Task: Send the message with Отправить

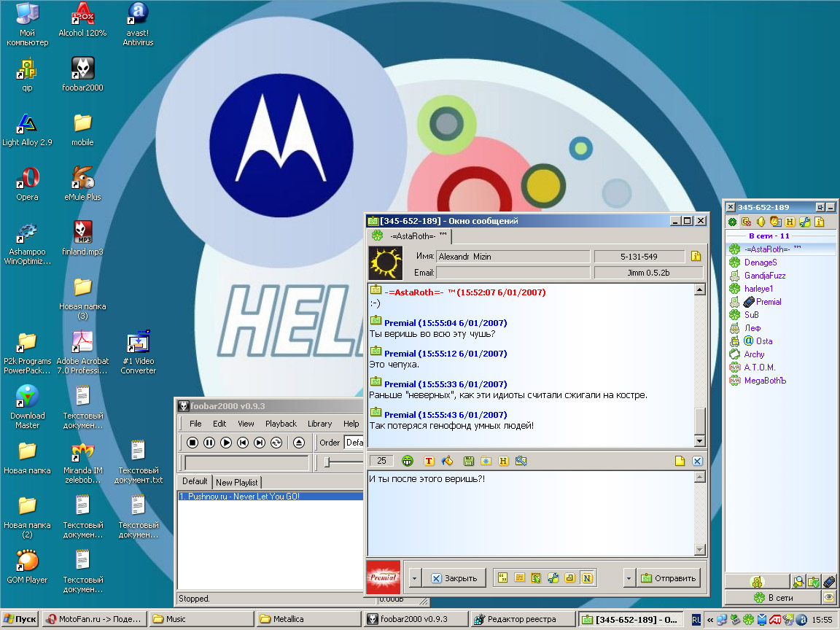Action: (x=669, y=578)
